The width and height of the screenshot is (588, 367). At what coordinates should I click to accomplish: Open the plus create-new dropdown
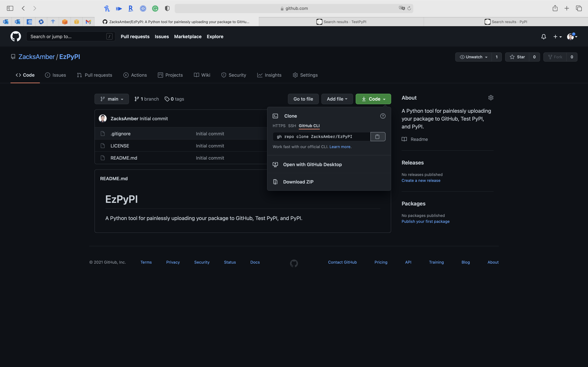click(x=557, y=37)
